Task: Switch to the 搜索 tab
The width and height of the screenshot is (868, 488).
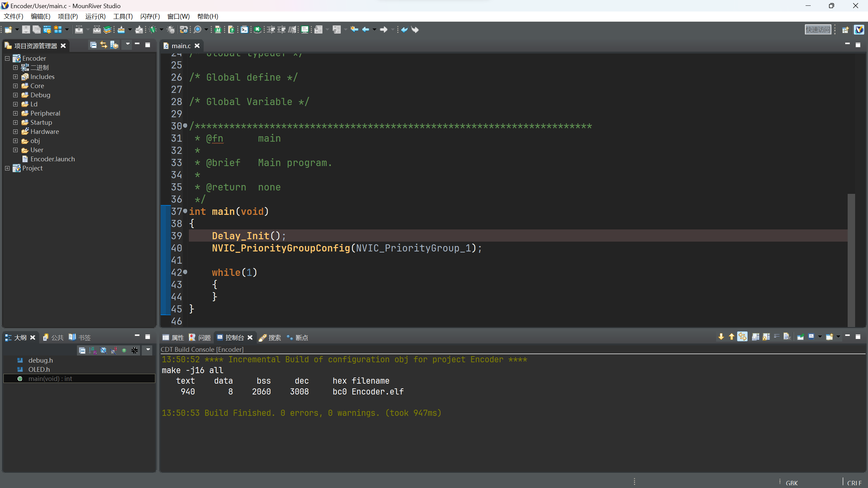Action: click(x=270, y=338)
